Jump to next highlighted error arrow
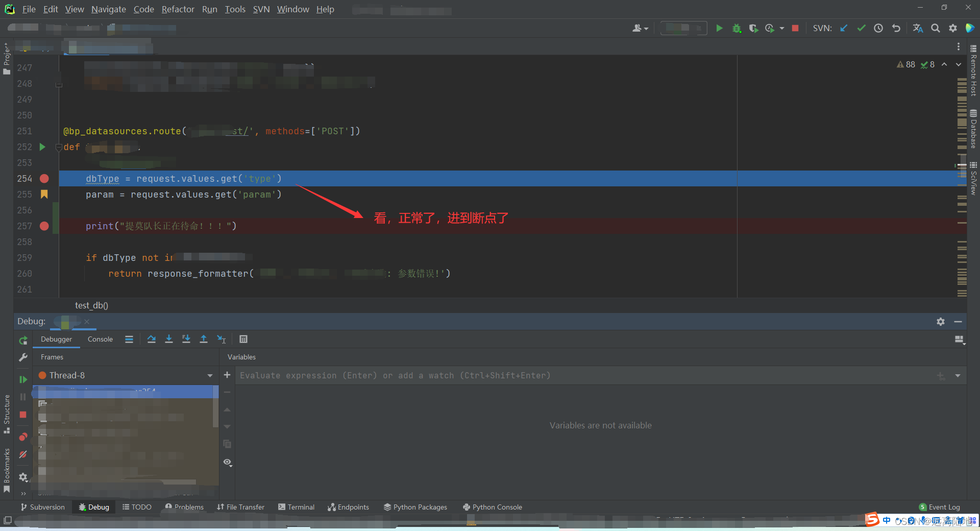This screenshot has height=531, width=980. [959, 64]
